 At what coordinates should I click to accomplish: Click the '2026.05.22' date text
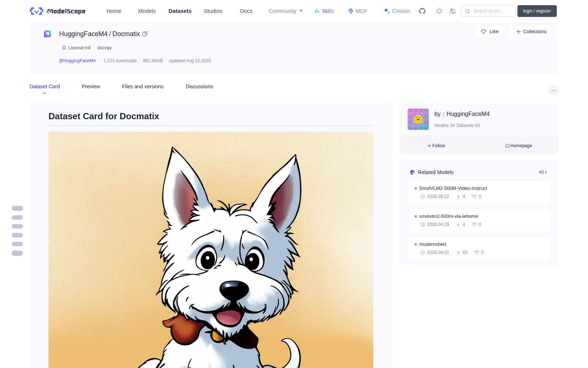(x=438, y=197)
